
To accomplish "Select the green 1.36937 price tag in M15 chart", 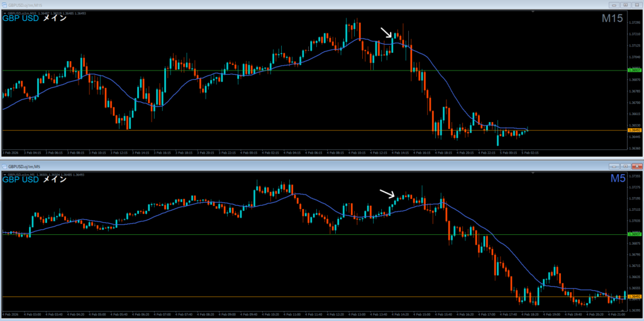I will pos(635,70).
